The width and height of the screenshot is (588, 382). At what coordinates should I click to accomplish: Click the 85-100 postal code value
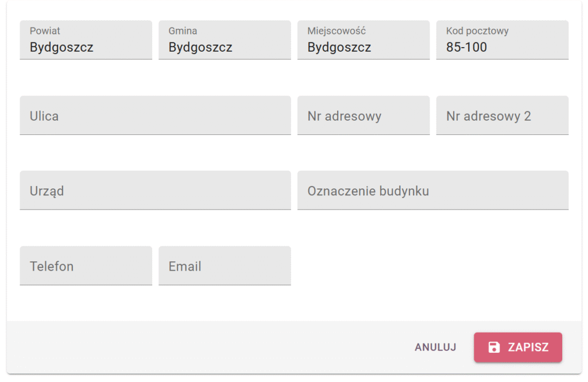click(x=466, y=47)
